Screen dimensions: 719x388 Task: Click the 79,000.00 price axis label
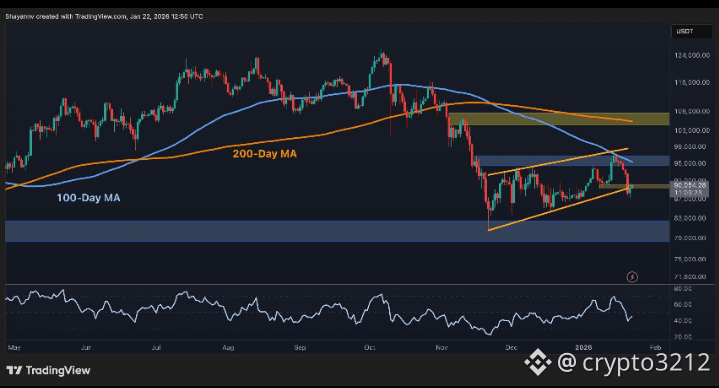click(x=690, y=238)
